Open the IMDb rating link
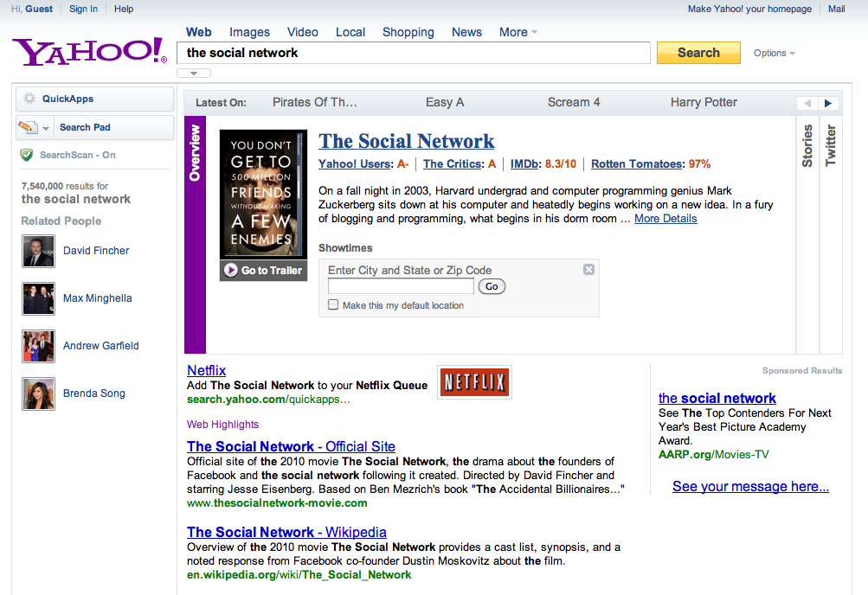Screen dimensions: 868x595 click(x=525, y=163)
